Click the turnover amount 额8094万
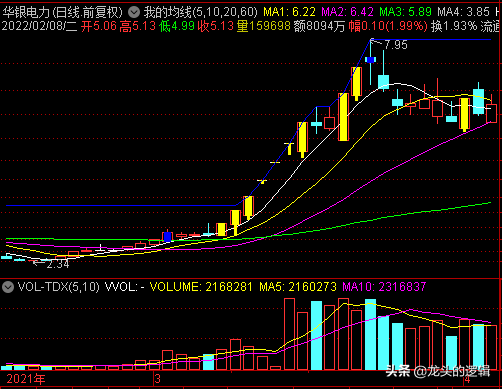This screenshot has height=389, width=502. tap(319, 26)
